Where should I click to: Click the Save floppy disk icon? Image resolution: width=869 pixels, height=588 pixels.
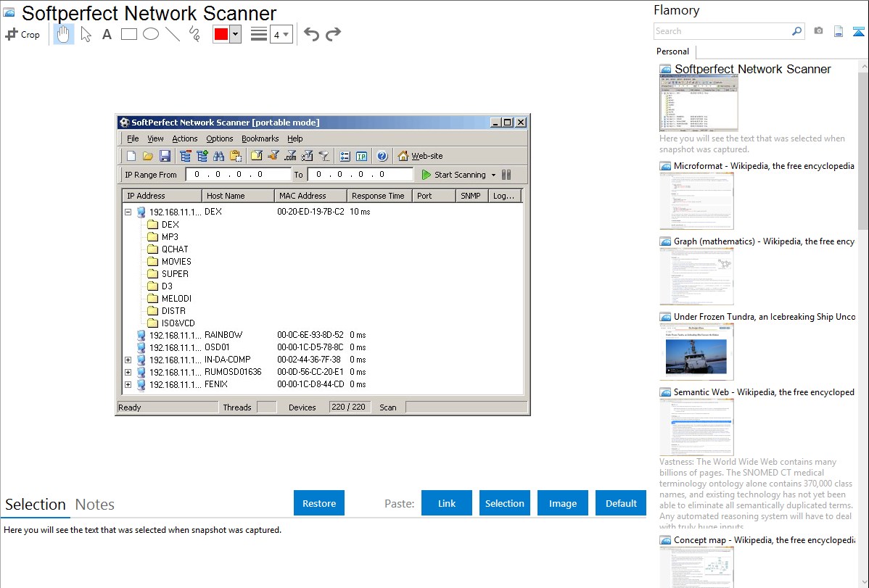[x=165, y=157]
